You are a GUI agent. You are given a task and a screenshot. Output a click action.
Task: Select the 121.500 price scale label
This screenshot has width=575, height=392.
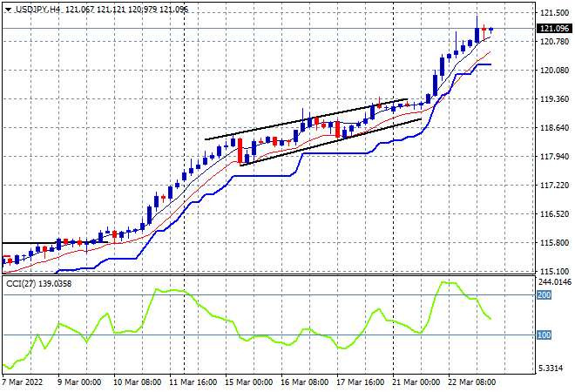coord(554,13)
